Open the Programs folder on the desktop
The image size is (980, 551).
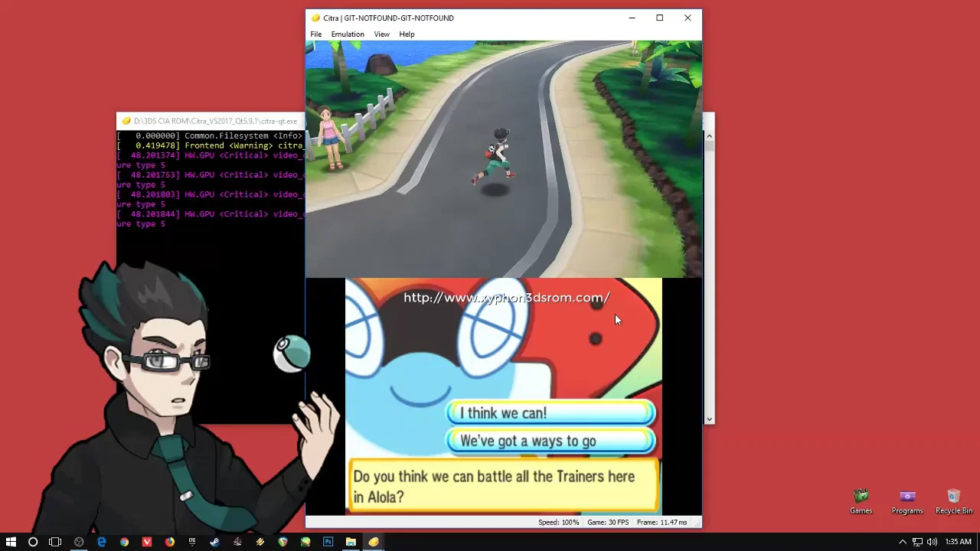pyautogui.click(x=907, y=501)
